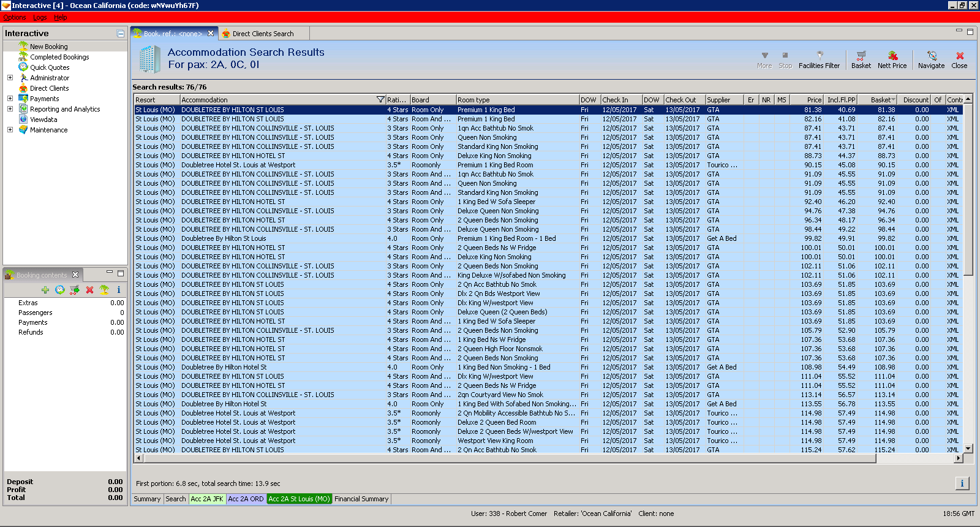Click the Extras line in Booking contents
Image resolution: width=980 pixels, height=527 pixels.
click(x=65, y=303)
